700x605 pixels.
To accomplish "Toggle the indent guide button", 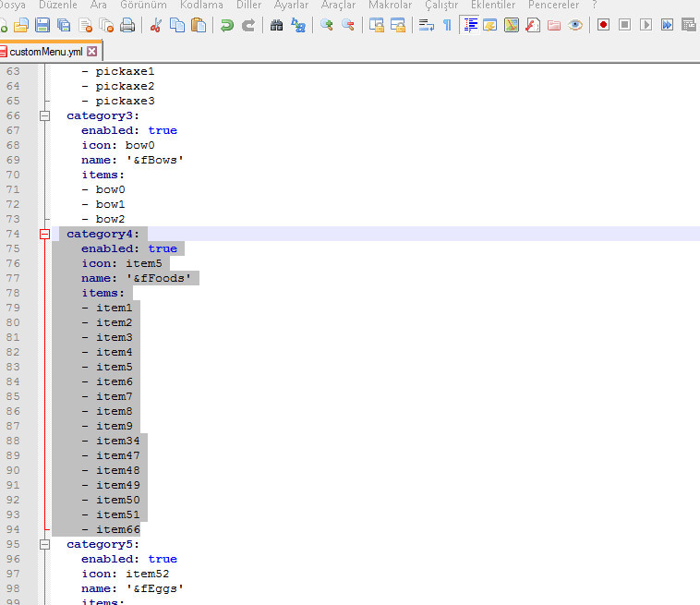I will pyautogui.click(x=470, y=25).
